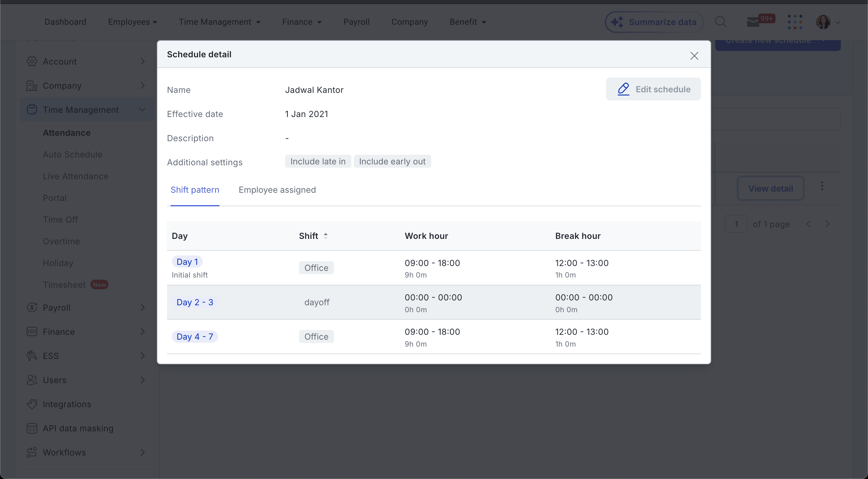Open Live Attendance in the sidebar
This screenshot has height=479, width=868.
pos(75,176)
